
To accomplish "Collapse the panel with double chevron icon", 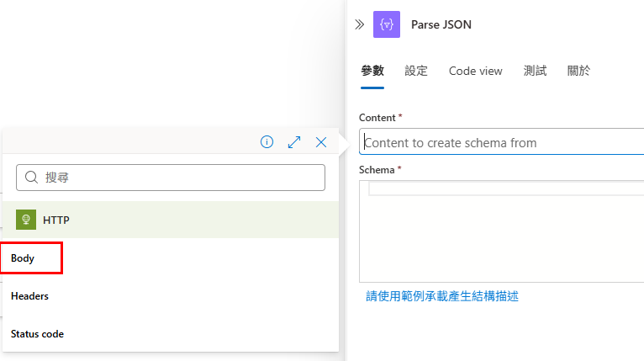I will pyautogui.click(x=359, y=24).
